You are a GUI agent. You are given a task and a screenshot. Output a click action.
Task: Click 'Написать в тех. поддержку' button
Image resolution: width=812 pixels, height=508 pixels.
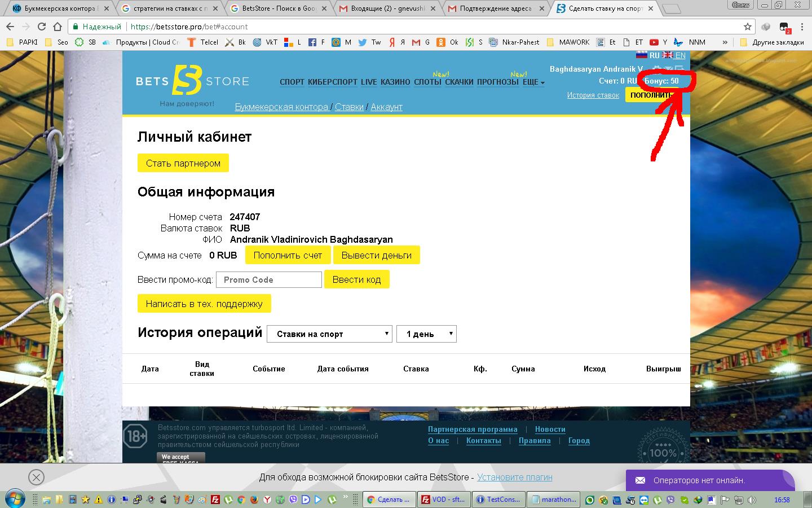click(x=204, y=304)
